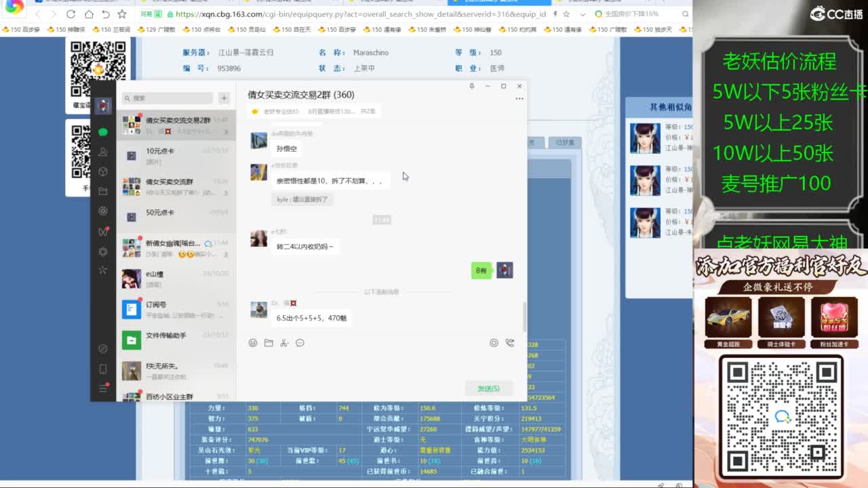Open the 150 未奢辨 bookmark
Image resolution: width=868 pixels, height=488 pixels.
point(427,30)
